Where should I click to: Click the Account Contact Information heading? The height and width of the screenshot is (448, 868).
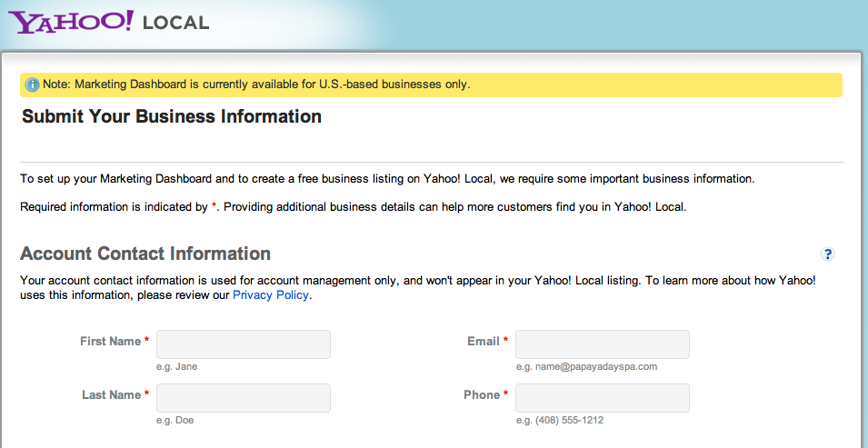pos(145,254)
